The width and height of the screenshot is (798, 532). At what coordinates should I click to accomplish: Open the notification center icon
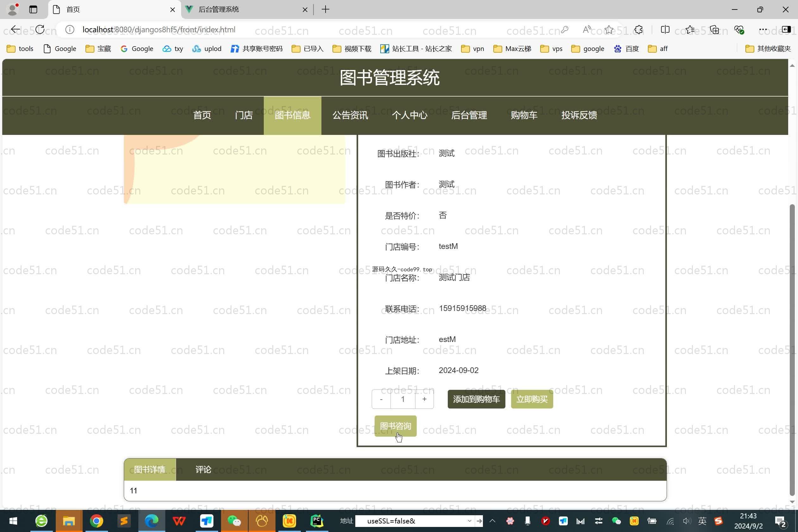click(x=781, y=522)
